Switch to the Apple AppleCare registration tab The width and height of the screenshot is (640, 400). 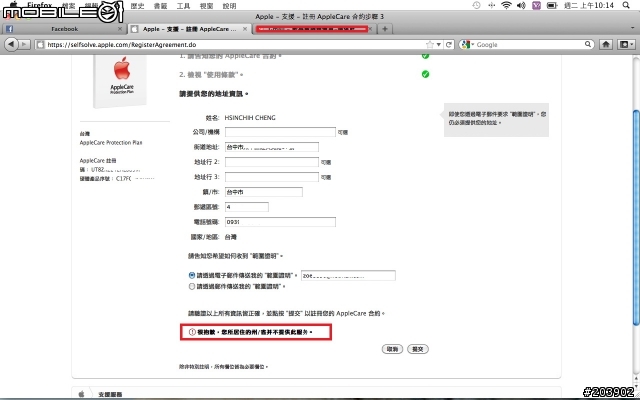(x=189, y=29)
